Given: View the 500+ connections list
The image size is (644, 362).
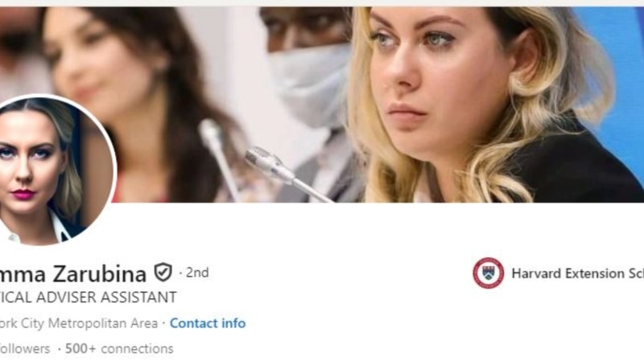Looking at the screenshot, I should (x=119, y=348).
